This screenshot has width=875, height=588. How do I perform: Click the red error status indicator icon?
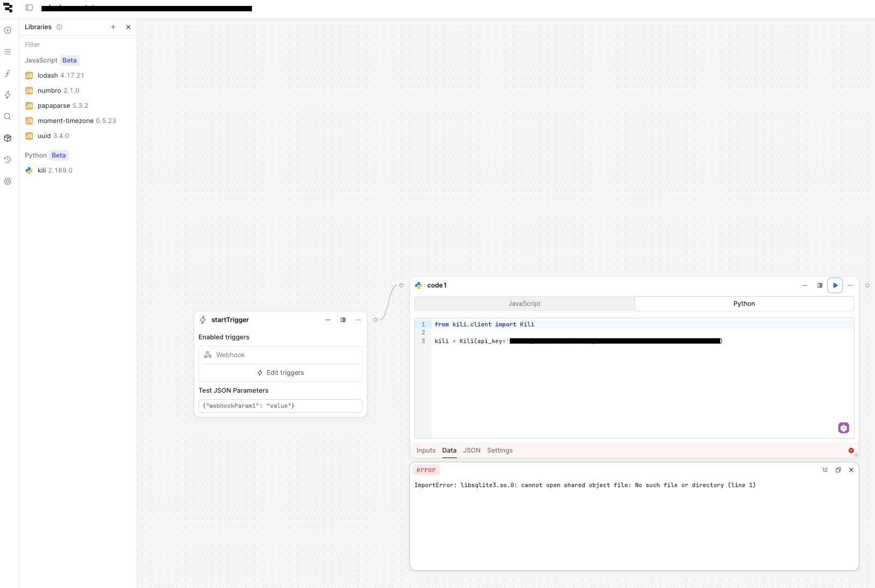(851, 450)
